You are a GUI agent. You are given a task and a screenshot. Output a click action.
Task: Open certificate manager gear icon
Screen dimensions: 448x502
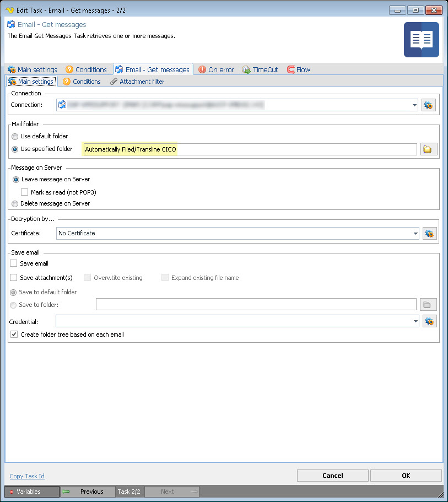[429, 233]
